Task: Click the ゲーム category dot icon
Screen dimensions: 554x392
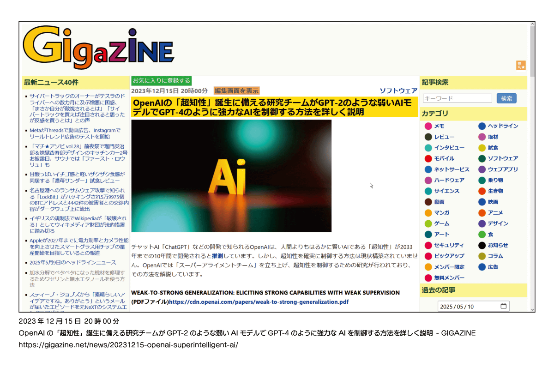Action: [428, 223]
